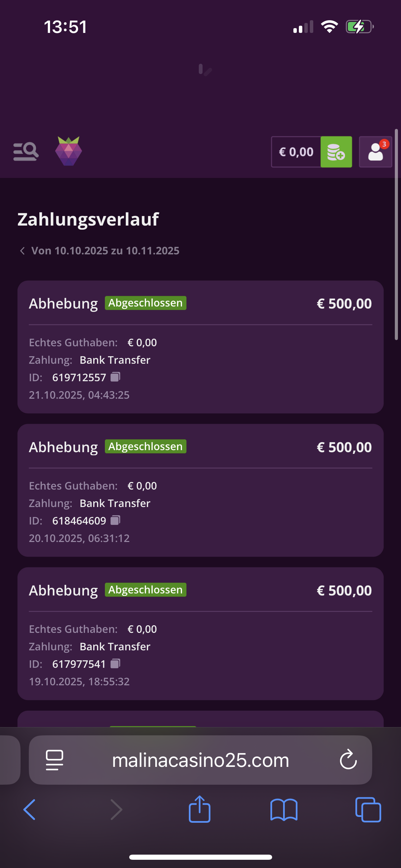The height and width of the screenshot is (868, 401).
Task: Tap the Safari share icon
Action: [x=199, y=809]
